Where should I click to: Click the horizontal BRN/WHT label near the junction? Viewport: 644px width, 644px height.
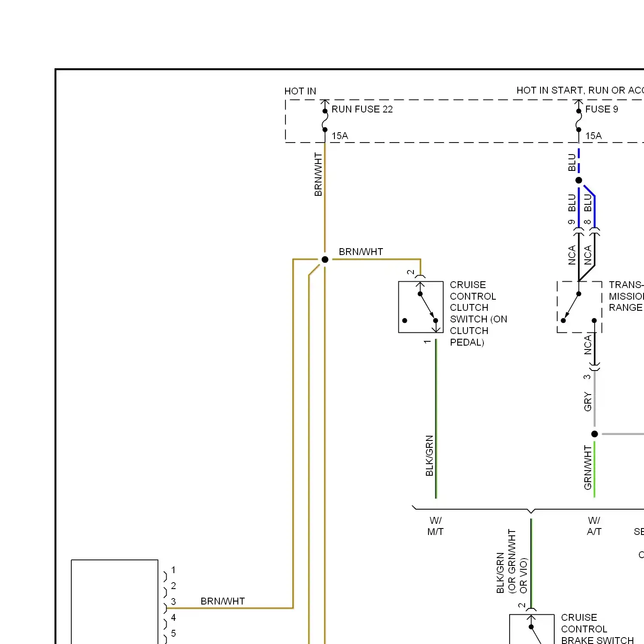(x=361, y=252)
